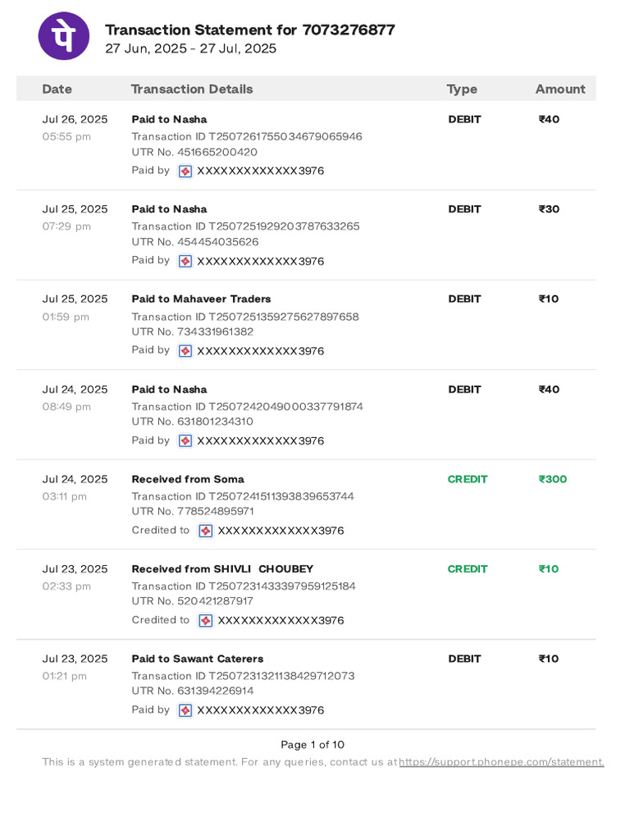Click bank icon in Jul 26 Nasha payment
The height and width of the screenshot is (840, 630).
(x=185, y=171)
